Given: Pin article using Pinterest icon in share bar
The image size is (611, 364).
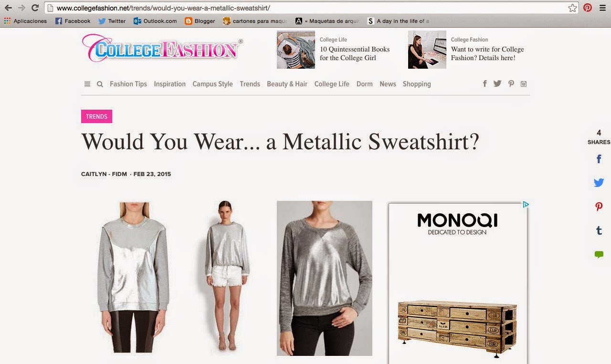Looking at the screenshot, I should 599,207.
